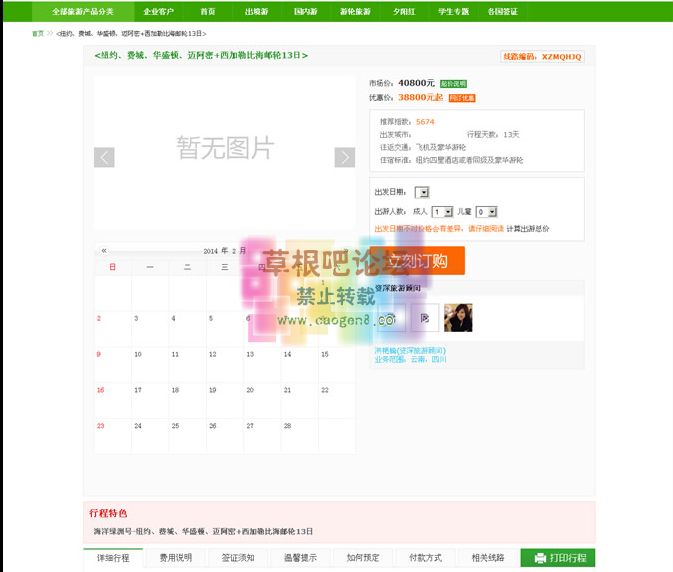The image size is (673, 572).
Task: Click the 打印行程 button
Action: 558,558
